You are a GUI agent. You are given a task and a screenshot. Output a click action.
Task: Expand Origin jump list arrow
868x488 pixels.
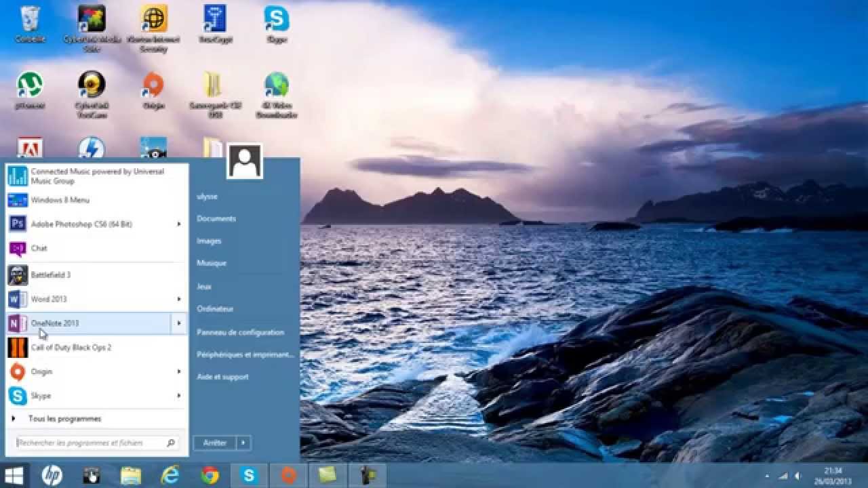179,371
